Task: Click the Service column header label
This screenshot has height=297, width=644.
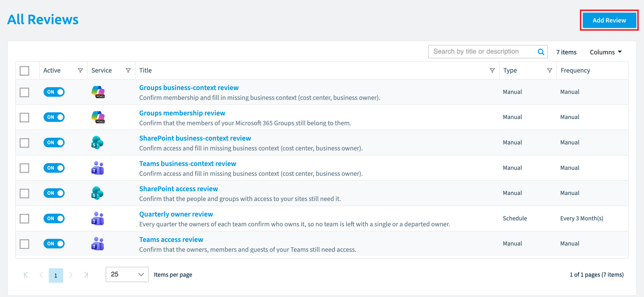Action: pos(101,70)
